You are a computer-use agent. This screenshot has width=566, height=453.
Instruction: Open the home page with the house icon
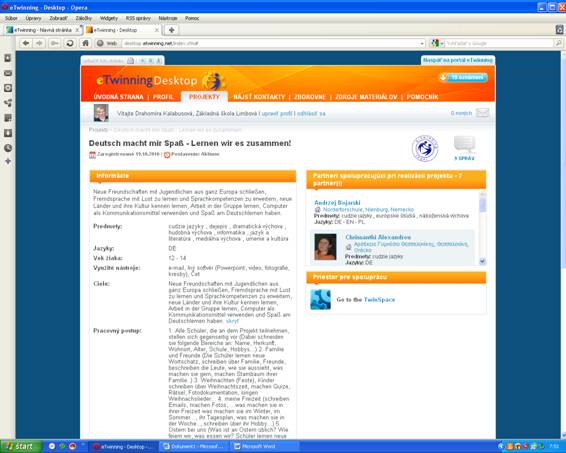[85, 43]
